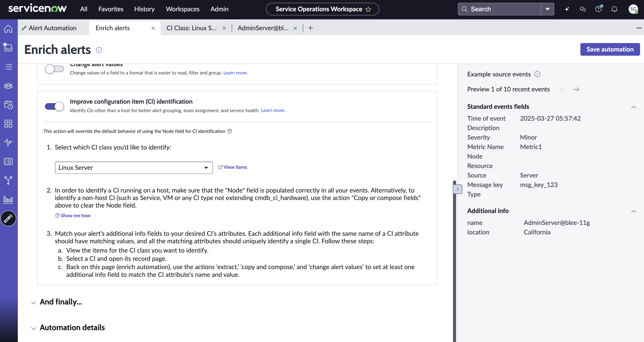Open the service map fork sidebar icon
The width and height of the screenshot is (644, 342).
click(8, 180)
